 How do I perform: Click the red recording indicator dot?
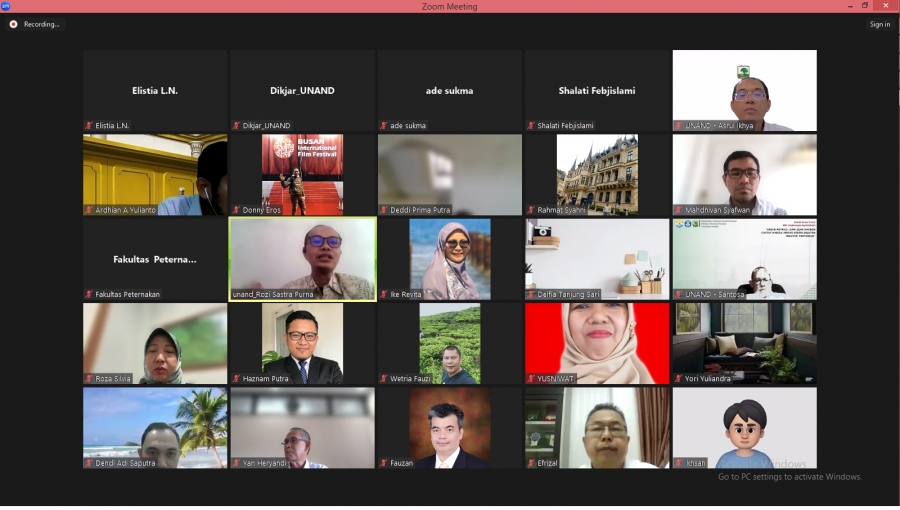click(14, 24)
